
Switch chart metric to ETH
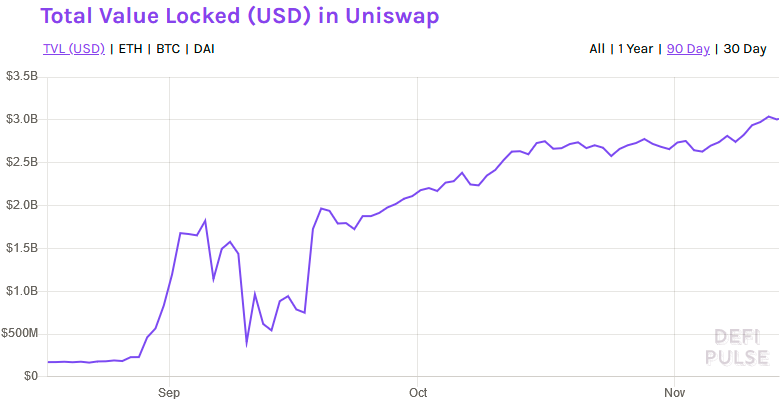click(130, 48)
